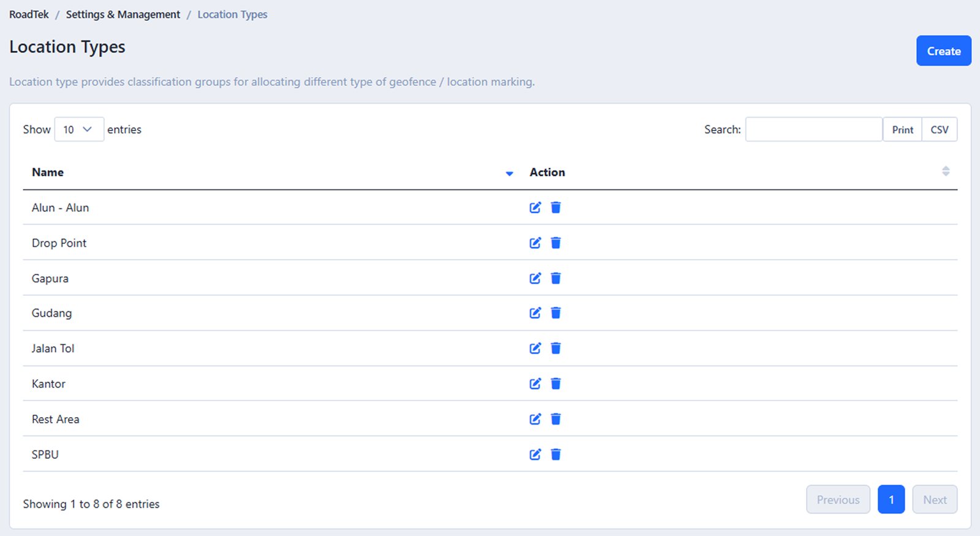Edit the Jalan Tol entry
Screen dimensions: 980x536
click(535, 349)
